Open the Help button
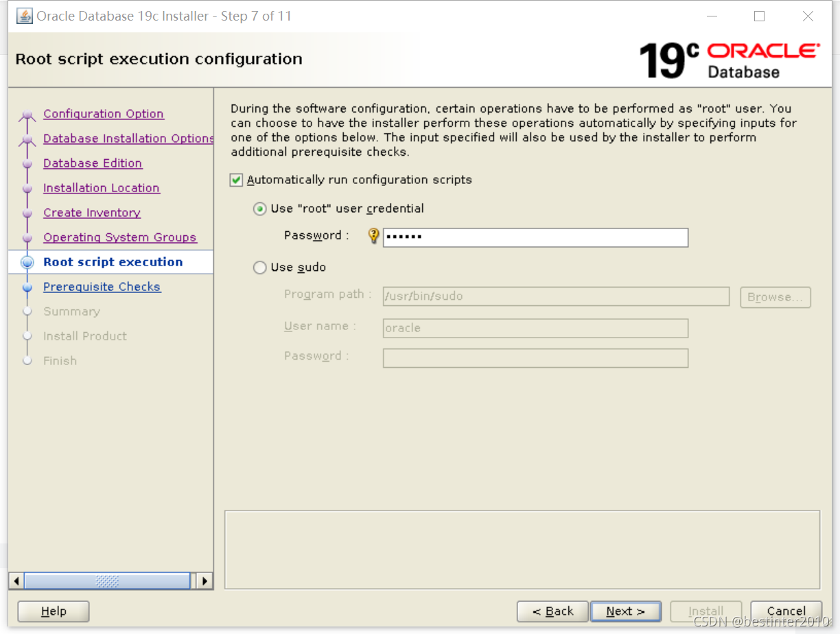This screenshot has width=840, height=634. coord(54,611)
